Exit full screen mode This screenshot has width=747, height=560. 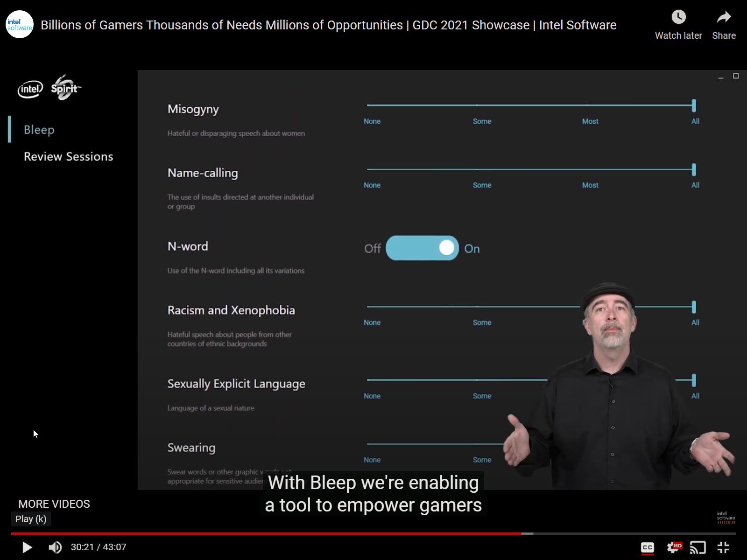coord(723,547)
